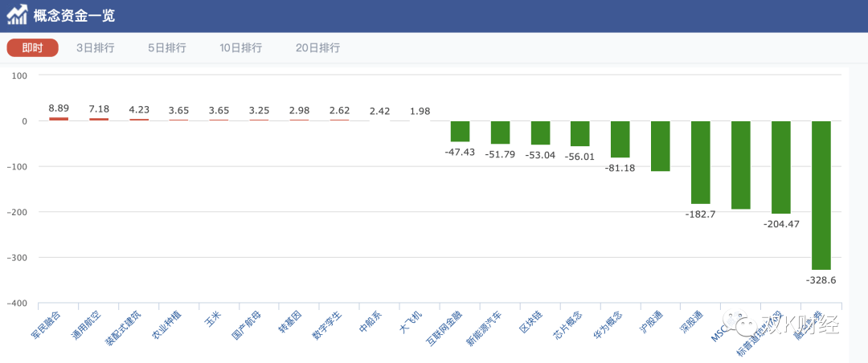Screen dimensions: 868x363
Task: Click the 8.89 value label
Action: (x=59, y=108)
